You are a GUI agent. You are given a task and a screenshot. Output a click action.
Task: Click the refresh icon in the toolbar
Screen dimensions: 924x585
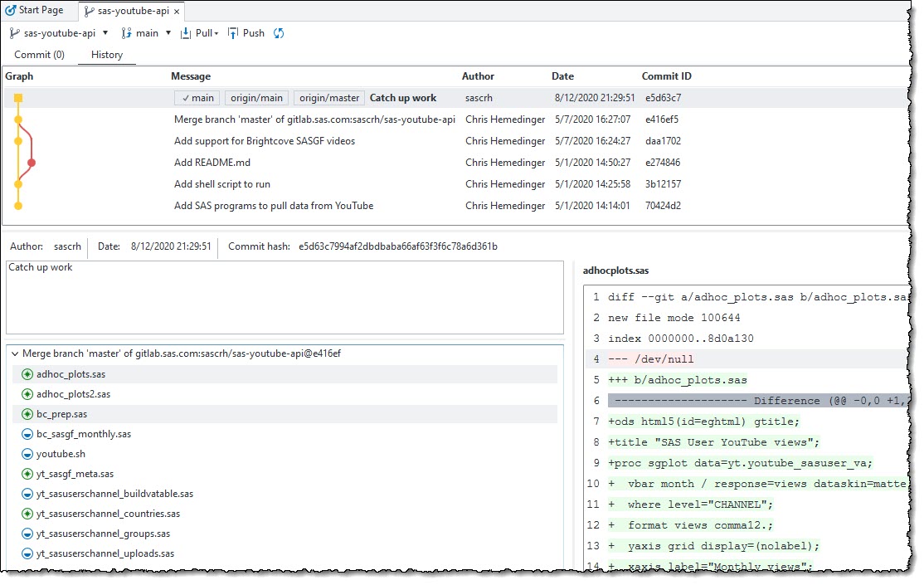pos(279,33)
